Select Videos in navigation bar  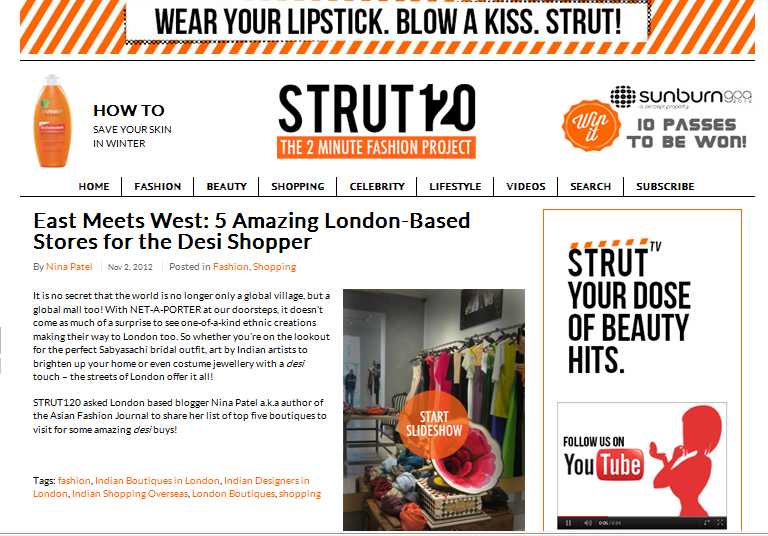pyautogui.click(x=526, y=187)
